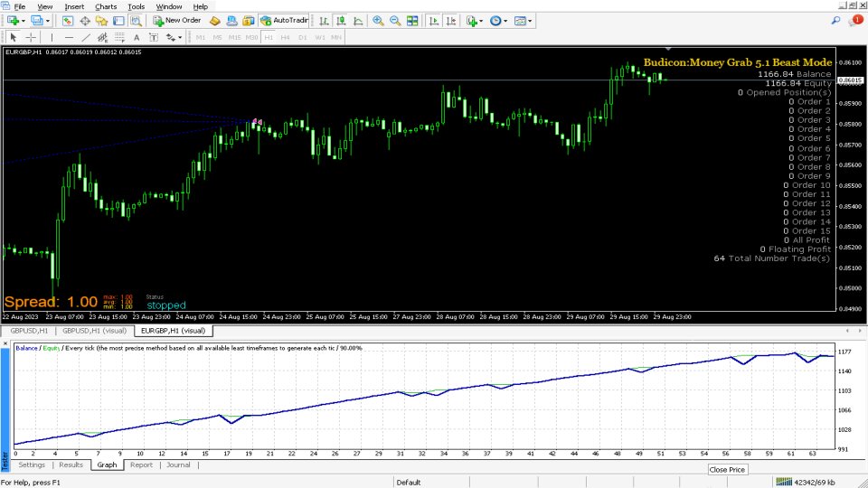Open the Window menu
The height and width of the screenshot is (488, 868).
[169, 6]
